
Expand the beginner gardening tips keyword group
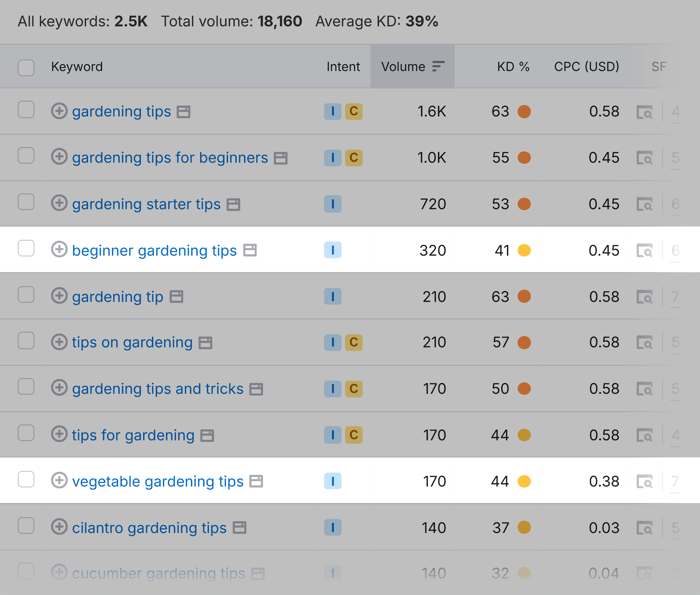[60, 250]
